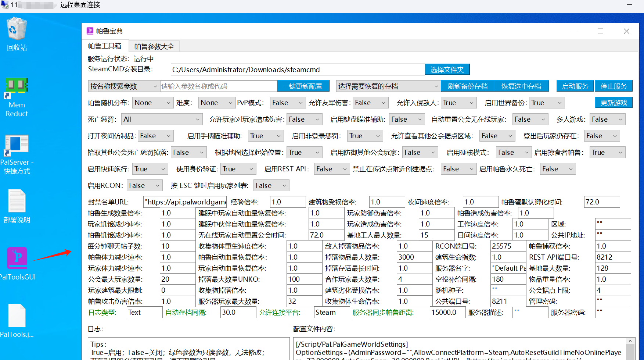Click the 掉落物品最大数量 field
The width and height of the screenshot is (644, 360).
[x=414, y=257]
